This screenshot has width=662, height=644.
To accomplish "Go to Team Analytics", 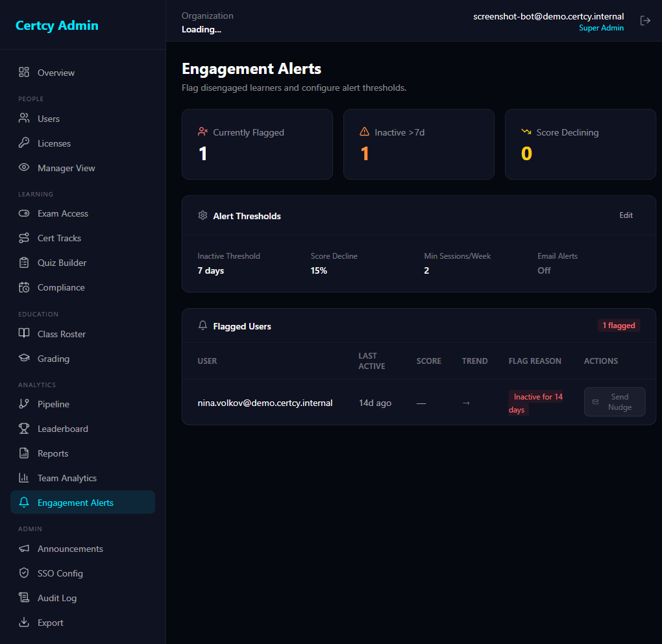I will [83, 478].
